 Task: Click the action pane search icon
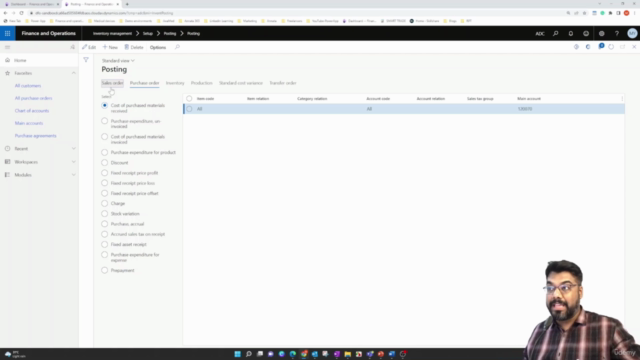pos(177,47)
